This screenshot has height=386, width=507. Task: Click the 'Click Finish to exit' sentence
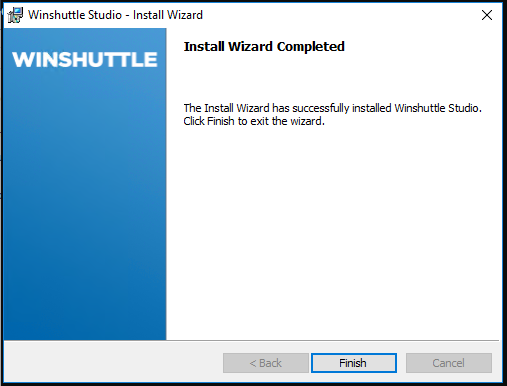click(x=254, y=121)
